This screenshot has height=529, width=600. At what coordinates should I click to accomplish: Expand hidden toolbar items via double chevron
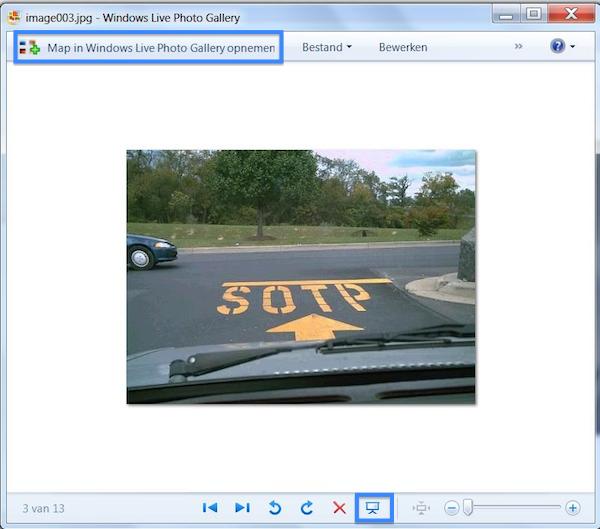518,47
